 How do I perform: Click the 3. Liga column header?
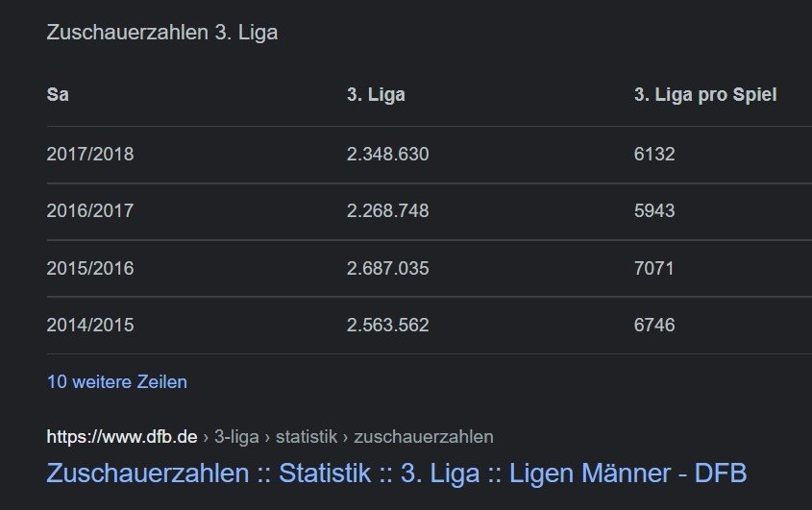pos(376,95)
